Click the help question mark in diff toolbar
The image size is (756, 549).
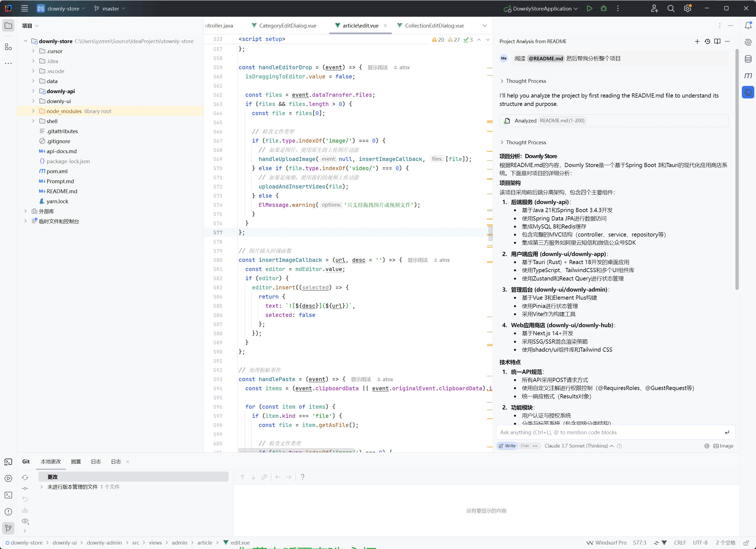(302, 477)
